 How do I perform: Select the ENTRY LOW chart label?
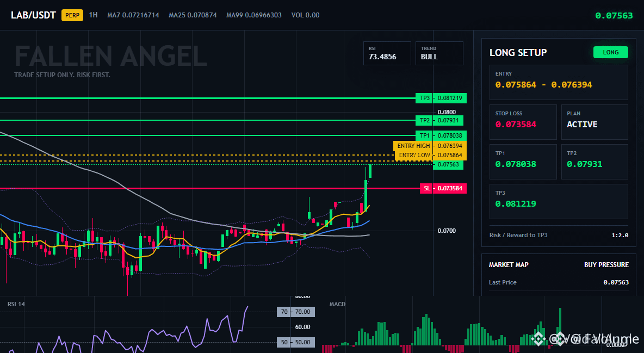point(414,156)
